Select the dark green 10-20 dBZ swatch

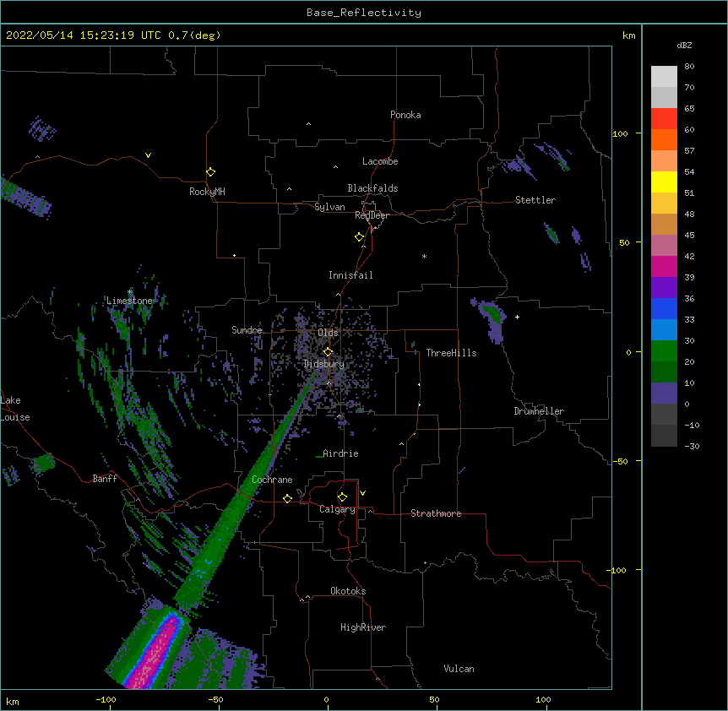pos(664,372)
